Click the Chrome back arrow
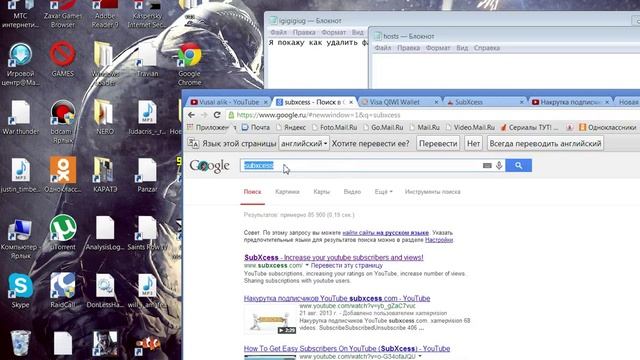640x360 pixels. point(191,115)
